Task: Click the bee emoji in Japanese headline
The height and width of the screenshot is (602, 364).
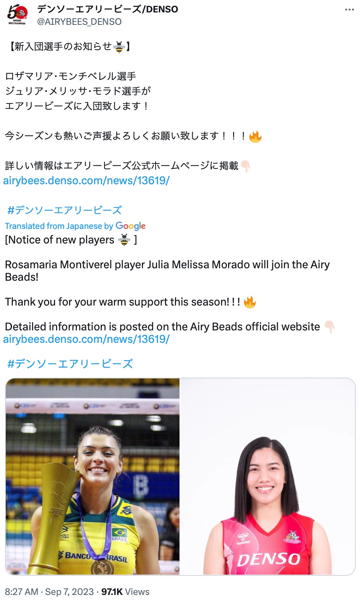Action: pyautogui.click(x=119, y=47)
